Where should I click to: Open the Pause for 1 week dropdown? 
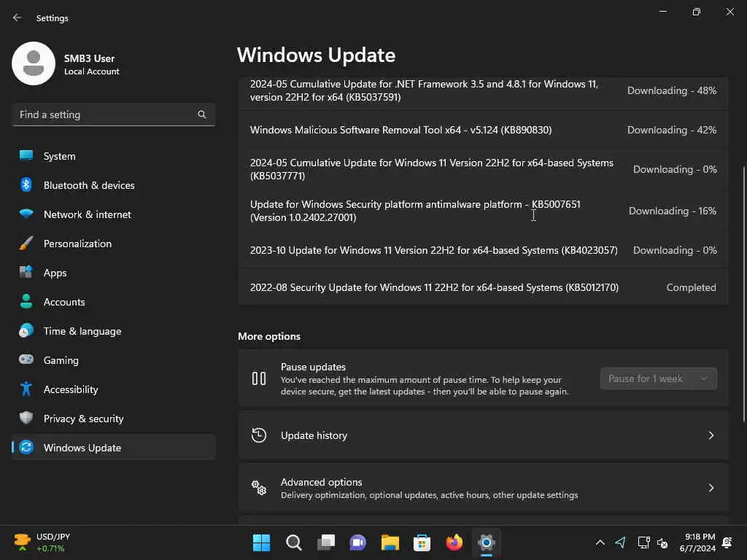pos(658,378)
